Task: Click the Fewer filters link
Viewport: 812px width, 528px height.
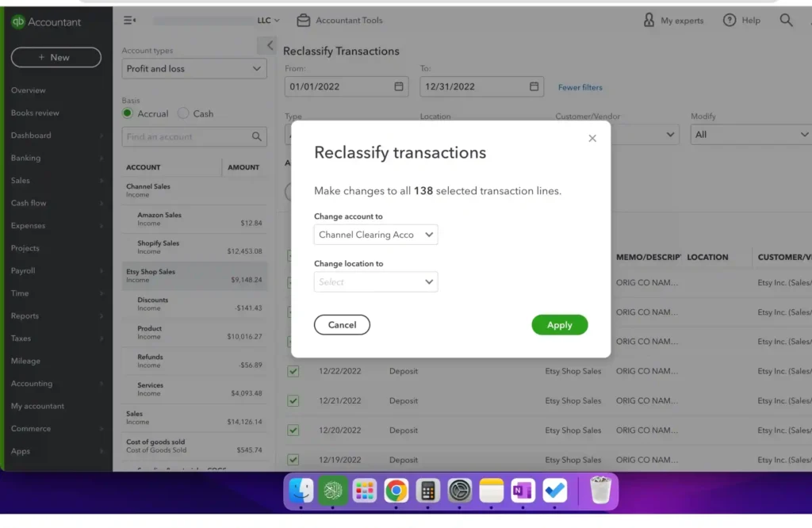Action: pos(580,87)
